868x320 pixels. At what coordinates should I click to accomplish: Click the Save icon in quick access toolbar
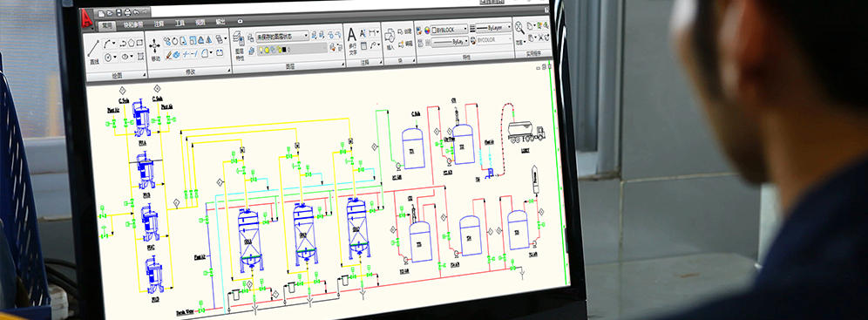coord(119,13)
